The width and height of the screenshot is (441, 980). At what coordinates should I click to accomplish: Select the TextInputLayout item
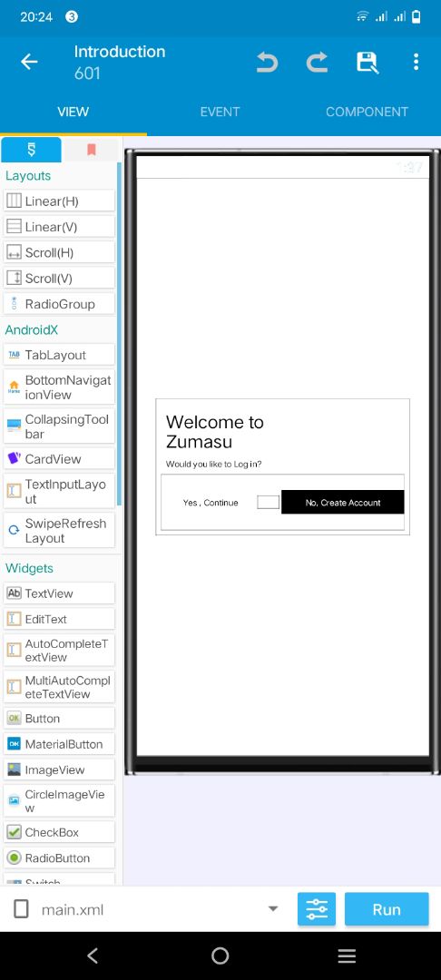(59, 491)
